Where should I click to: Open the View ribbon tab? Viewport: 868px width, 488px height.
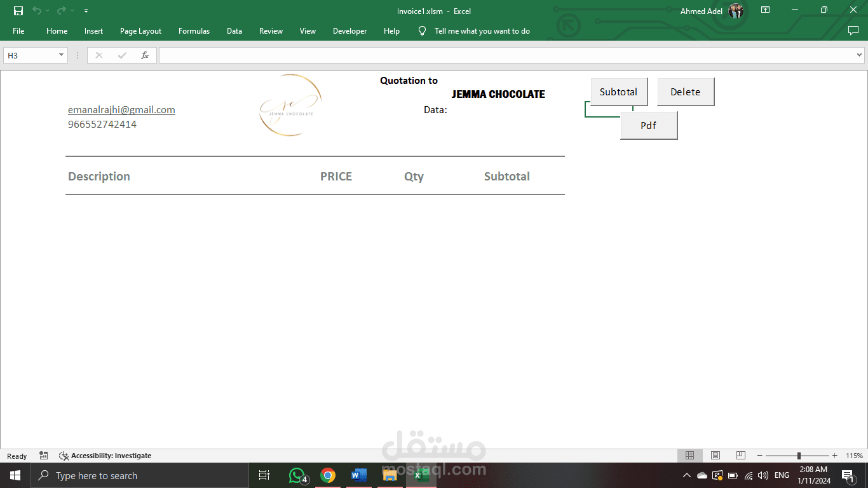tap(308, 31)
